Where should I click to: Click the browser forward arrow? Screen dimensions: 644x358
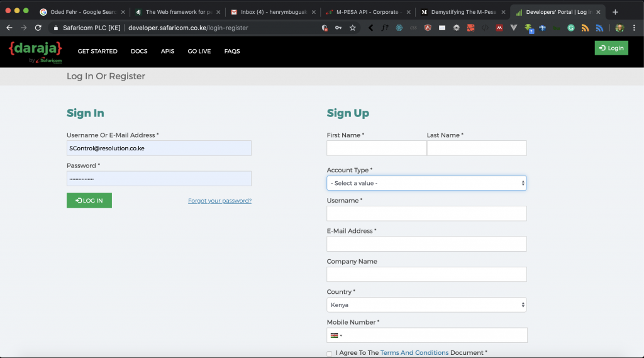coord(23,28)
